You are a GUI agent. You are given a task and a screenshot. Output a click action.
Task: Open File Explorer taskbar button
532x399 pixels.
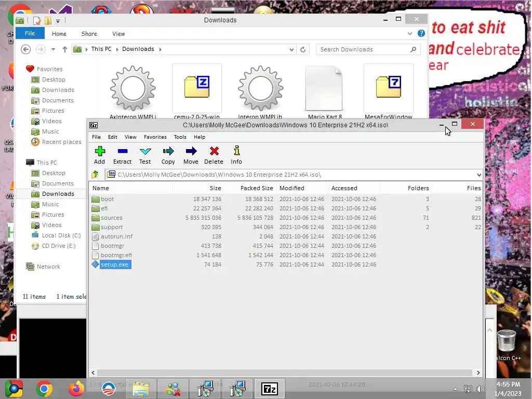tap(141, 389)
